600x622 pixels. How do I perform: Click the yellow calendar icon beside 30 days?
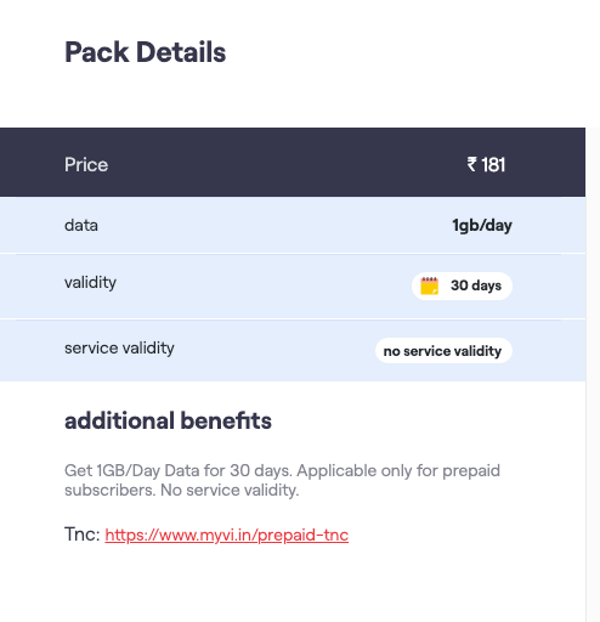point(429,286)
